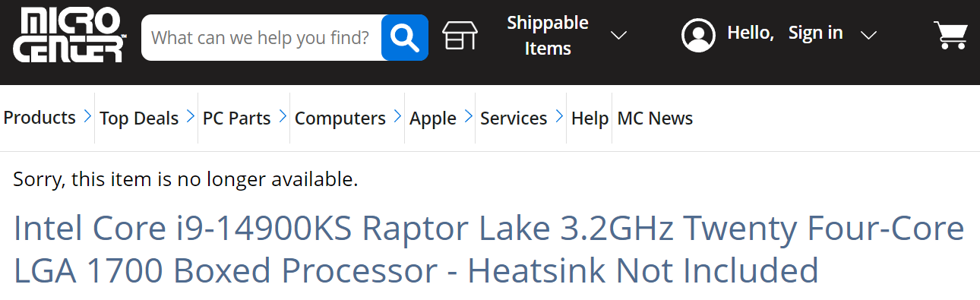Open the Services menu
Image resolution: width=980 pixels, height=300 pixels.
(x=514, y=118)
